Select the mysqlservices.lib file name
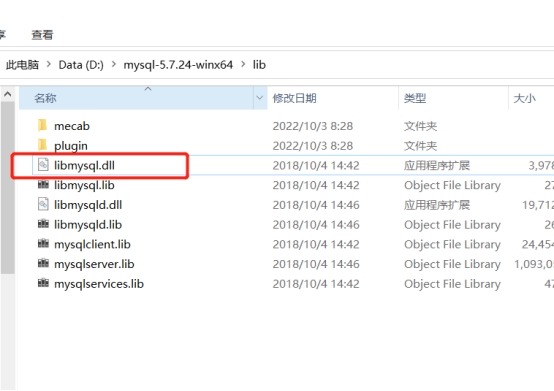 pos(99,284)
